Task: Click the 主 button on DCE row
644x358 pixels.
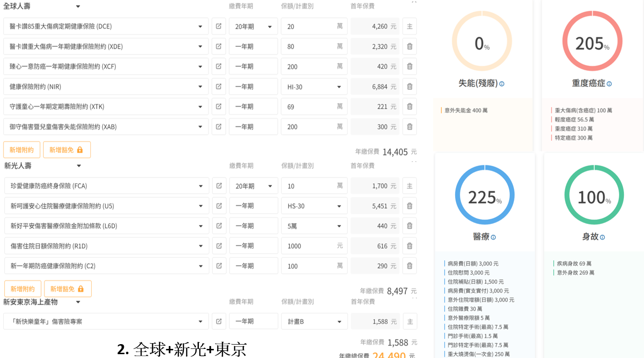Action: point(410,26)
